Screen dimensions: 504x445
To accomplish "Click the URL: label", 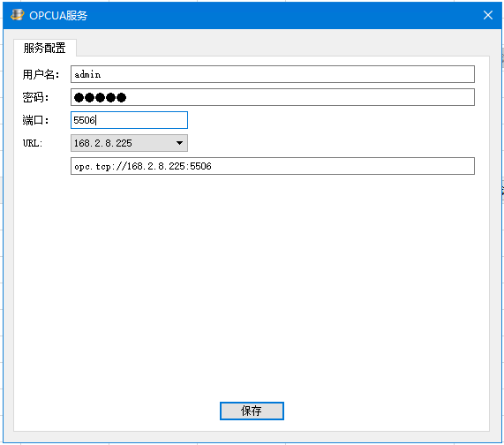I will 33,143.
